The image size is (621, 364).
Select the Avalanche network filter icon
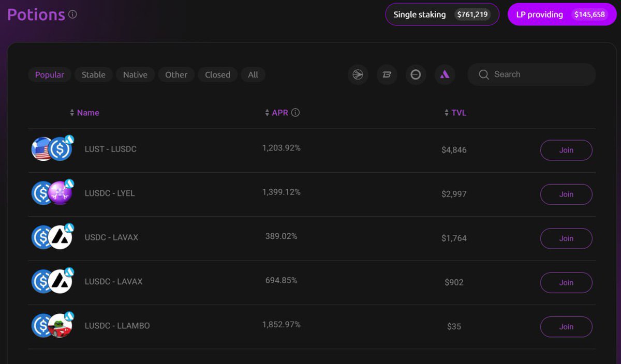pos(445,74)
